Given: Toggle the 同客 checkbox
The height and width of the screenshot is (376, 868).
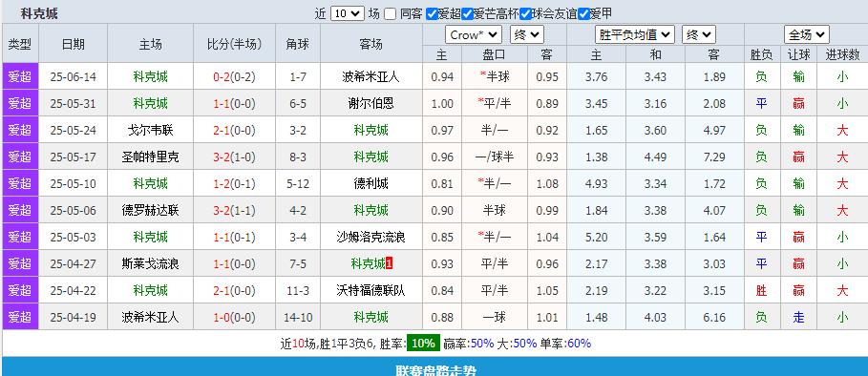Looking at the screenshot, I should [391, 14].
